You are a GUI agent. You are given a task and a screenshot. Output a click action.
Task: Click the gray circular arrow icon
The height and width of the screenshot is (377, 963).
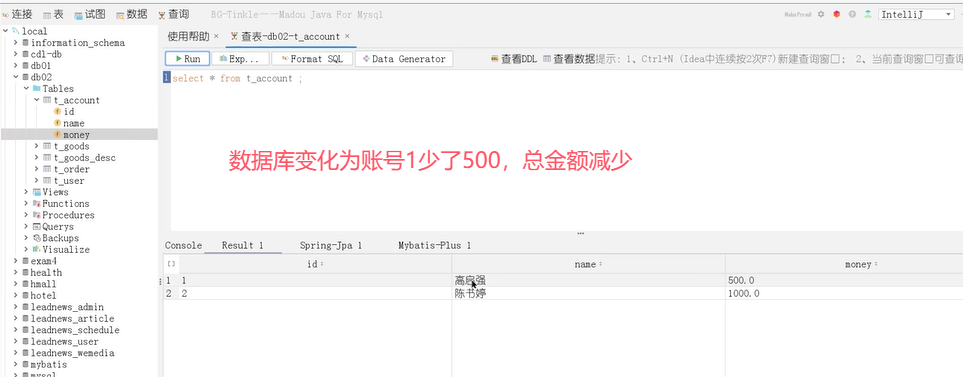coord(852,14)
